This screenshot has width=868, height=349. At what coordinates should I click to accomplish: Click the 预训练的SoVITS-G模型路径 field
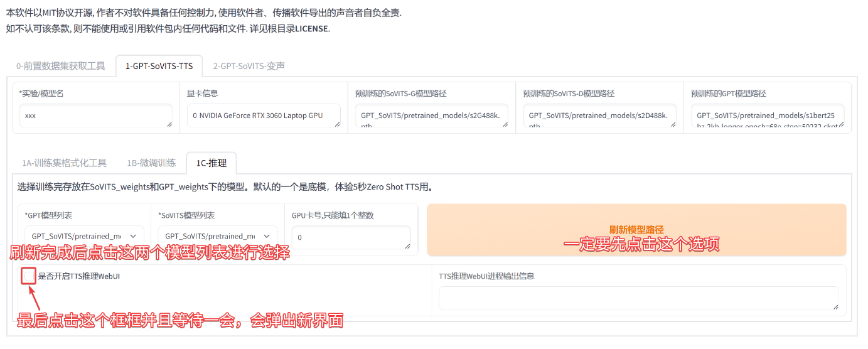tap(431, 116)
